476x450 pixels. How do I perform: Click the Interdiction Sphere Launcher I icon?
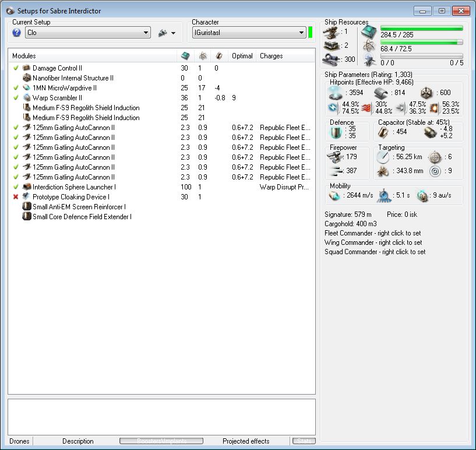[x=27, y=187]
